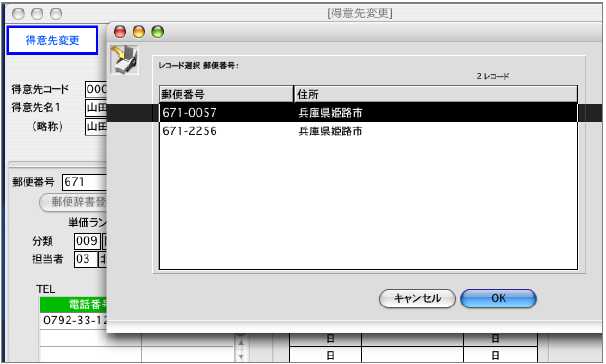The width and height of the screenshot is (606, 364).
Task: Click the 略称 field
Action: (x=96, y=126)
